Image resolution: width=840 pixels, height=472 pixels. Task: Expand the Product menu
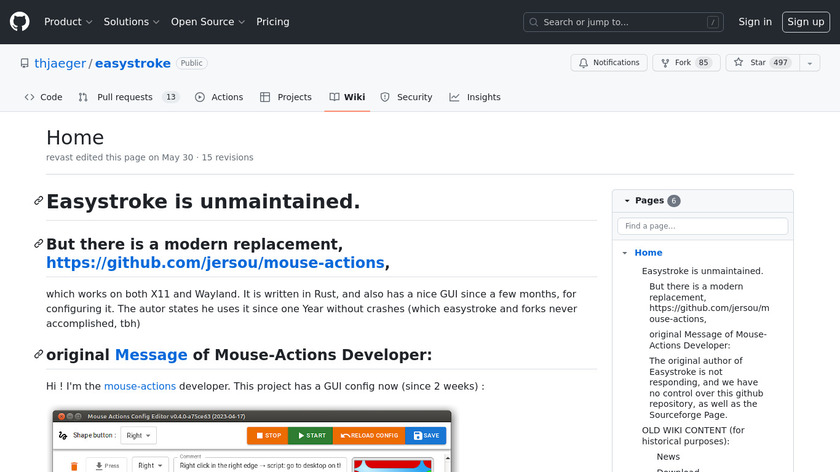coord(68,22)
